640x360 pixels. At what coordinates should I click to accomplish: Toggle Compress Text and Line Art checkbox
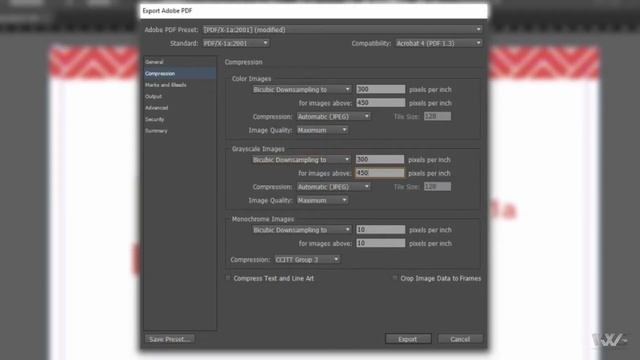(x=228, y=278)
